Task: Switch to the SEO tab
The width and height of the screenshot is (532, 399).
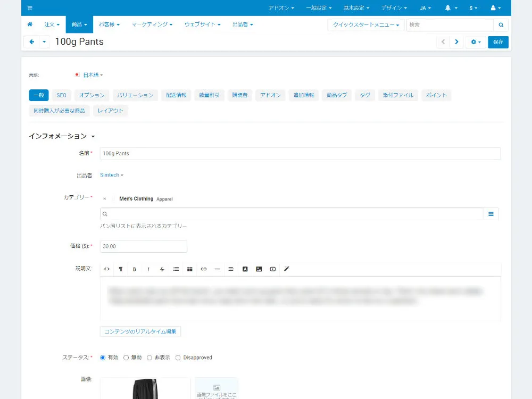Action: [x=61, y=95]
